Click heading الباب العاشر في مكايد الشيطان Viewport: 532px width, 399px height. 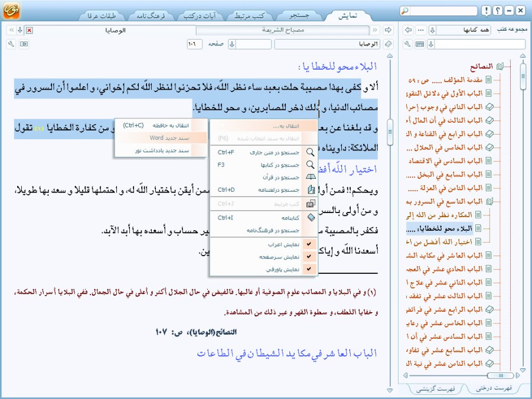tap(287, 353)
